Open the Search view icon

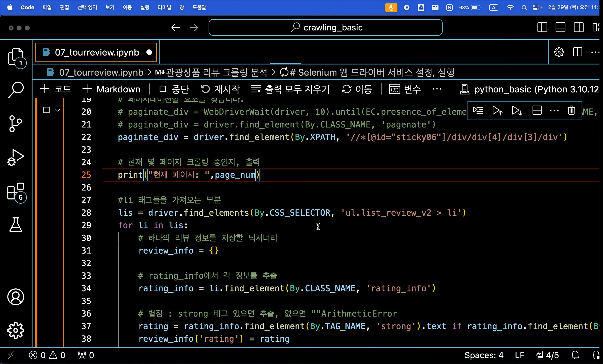coord(16,90)
